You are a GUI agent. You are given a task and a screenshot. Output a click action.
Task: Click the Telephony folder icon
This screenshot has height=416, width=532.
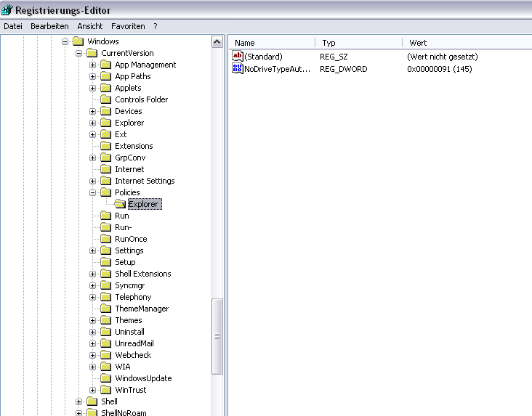point(106,297)
